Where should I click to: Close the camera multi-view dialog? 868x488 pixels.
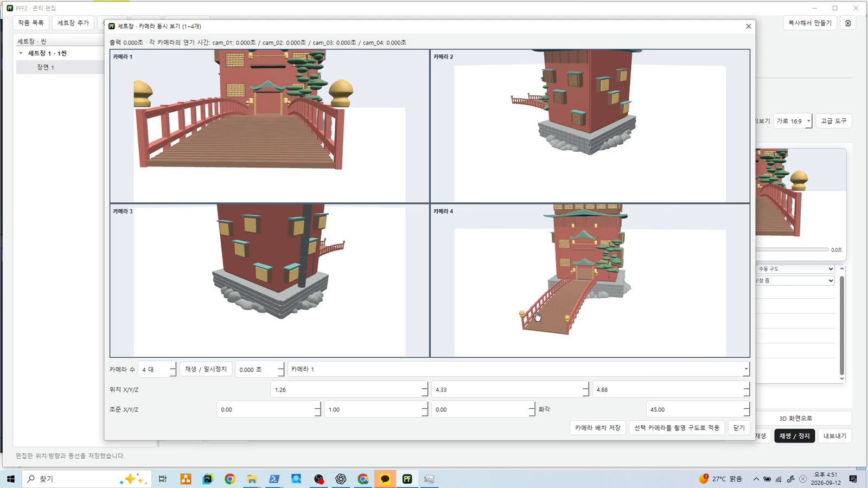point(749,26)
